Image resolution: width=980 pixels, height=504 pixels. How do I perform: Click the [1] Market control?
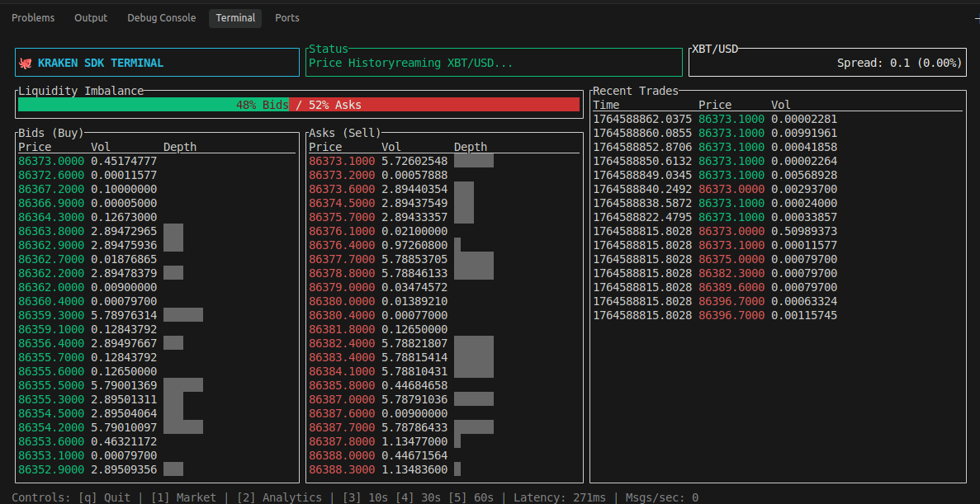click(184, 497)
